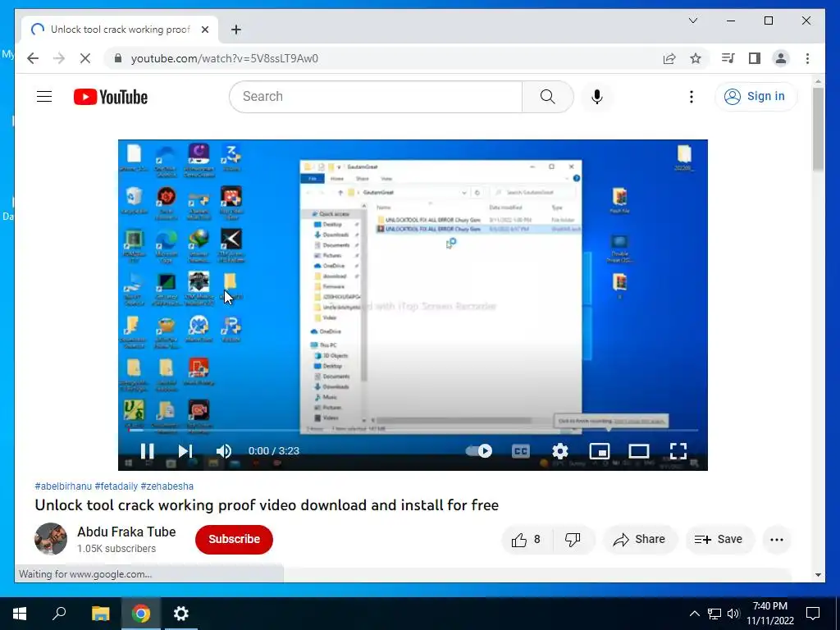Open the #abelbirhanu hashtag

63,486
